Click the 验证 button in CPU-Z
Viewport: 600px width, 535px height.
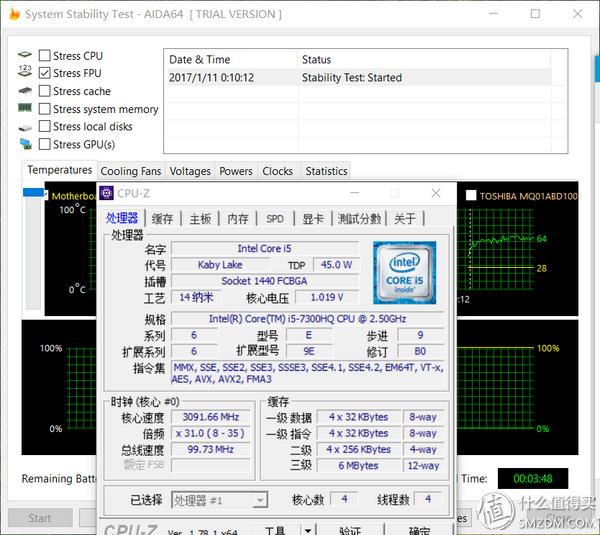[350, 530]
